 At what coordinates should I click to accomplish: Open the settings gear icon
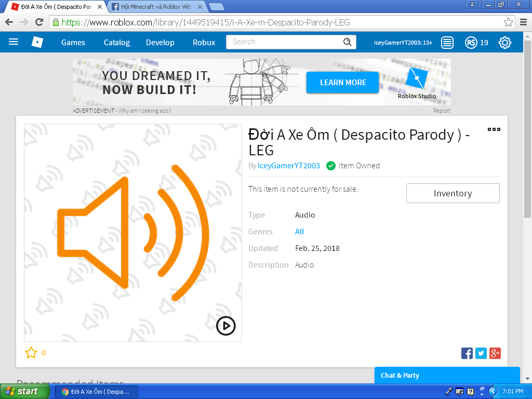[504, 43]
